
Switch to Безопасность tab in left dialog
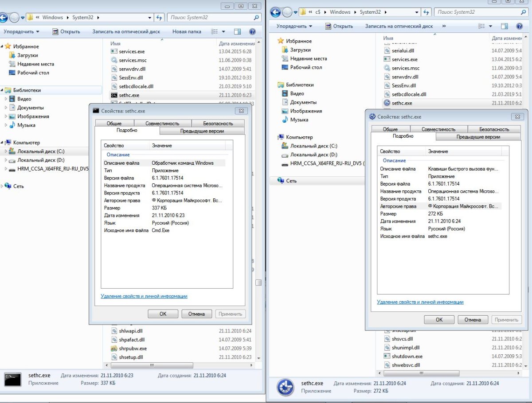click(218, 124)
